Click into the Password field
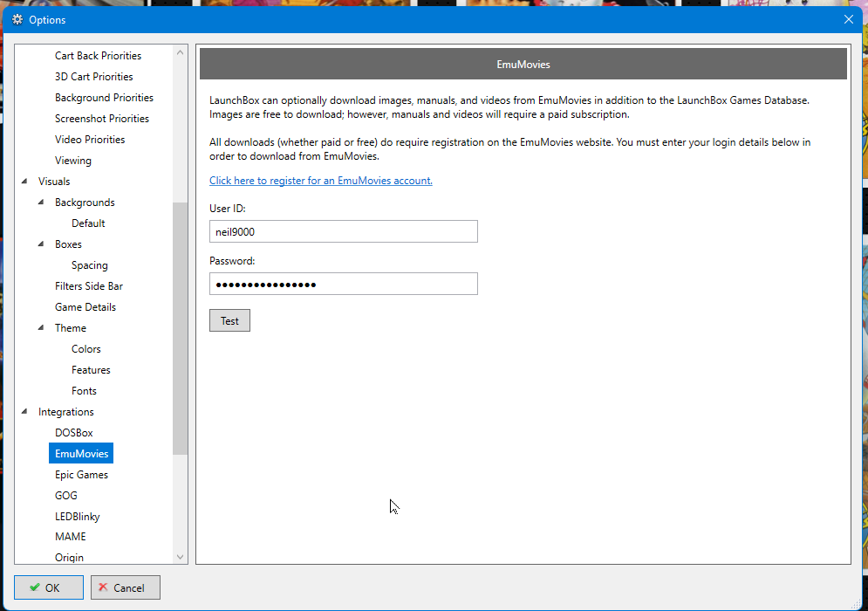Screen dimensions: 868x611 (343, 285)
